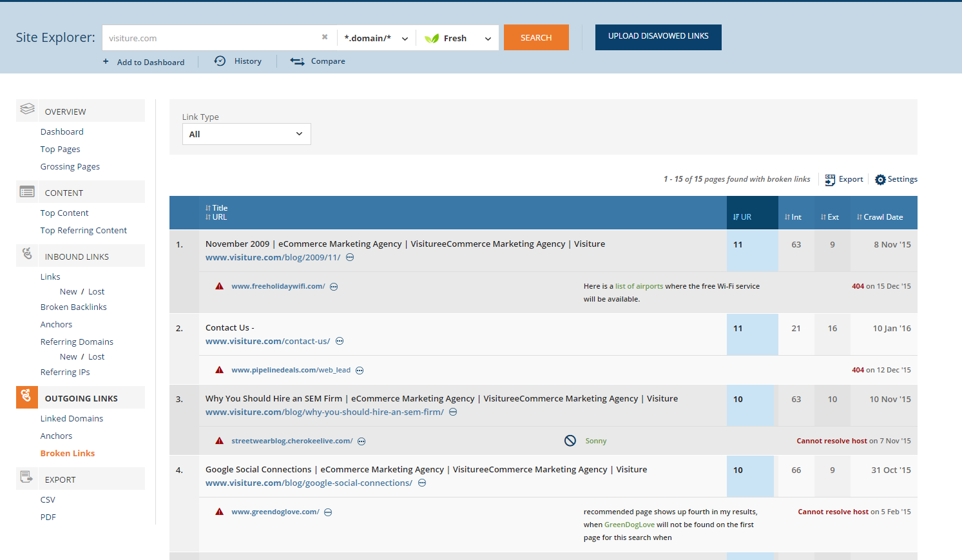Viewport: 962px width, 560px height.
Task: Click the orange SEARCH button
Action: point(536,37)
